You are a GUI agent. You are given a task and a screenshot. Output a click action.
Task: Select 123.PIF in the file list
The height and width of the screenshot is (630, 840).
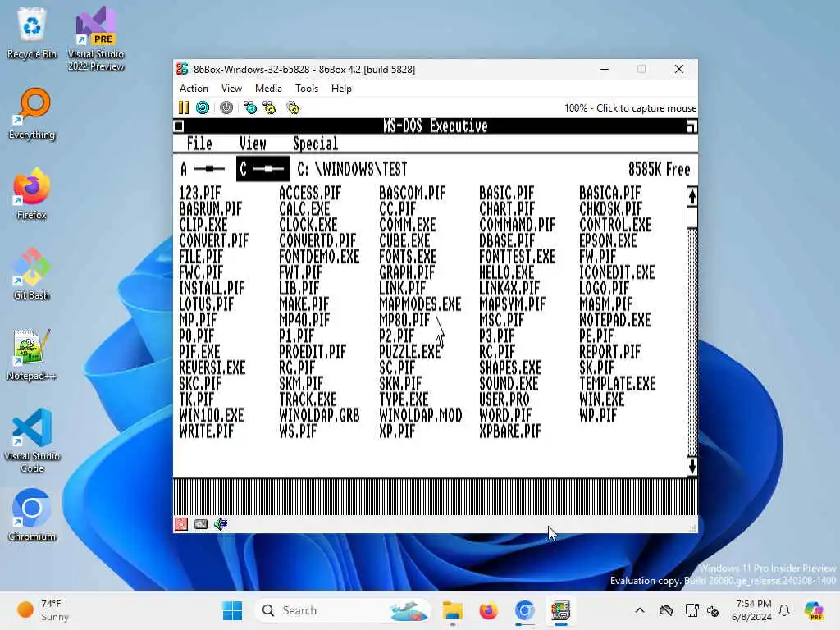tap(200, 193)
